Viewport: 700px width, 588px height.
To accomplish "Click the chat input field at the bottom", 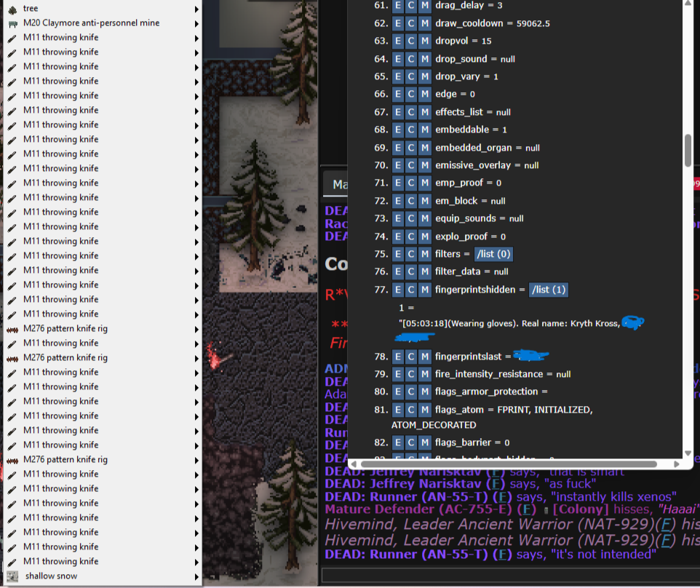I will (x=509, y=575).
